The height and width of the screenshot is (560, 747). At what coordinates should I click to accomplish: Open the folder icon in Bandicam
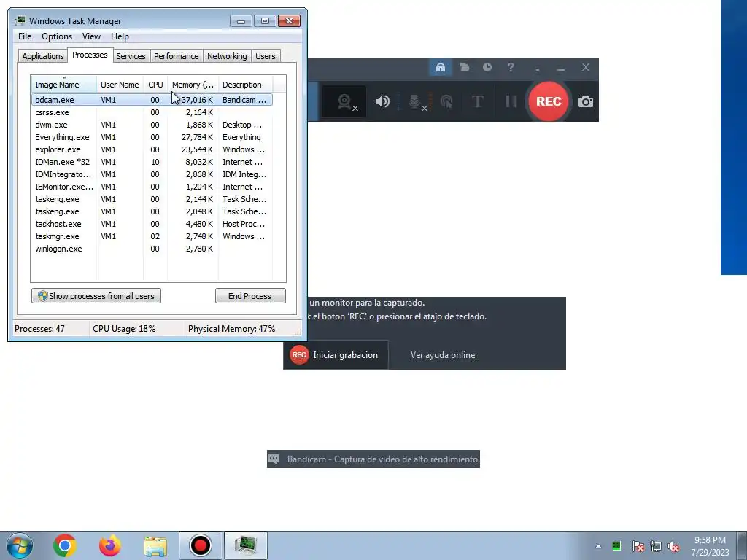click(x=464, y=68)
